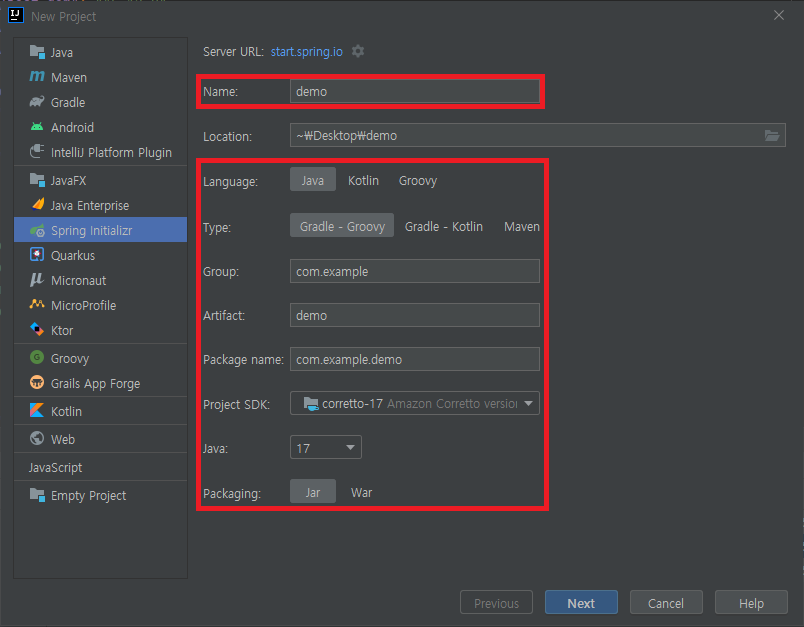Click the Gradle elephant icon
The width and height of the screenshot is (804, 627).
(37, 102)
